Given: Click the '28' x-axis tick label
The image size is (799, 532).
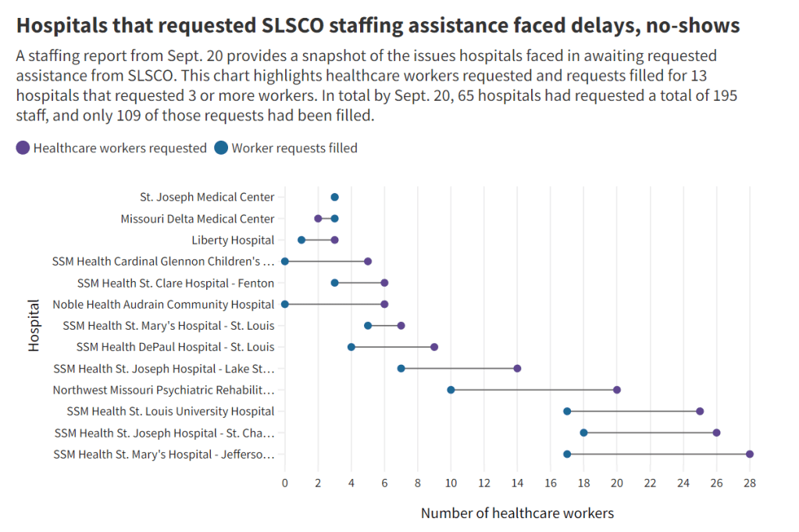Looking at the screenshot, I should tap(750, 484).
